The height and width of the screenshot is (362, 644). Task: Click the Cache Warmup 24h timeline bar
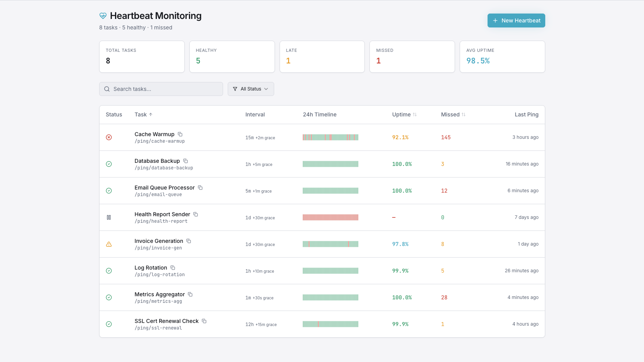point(330,137)
